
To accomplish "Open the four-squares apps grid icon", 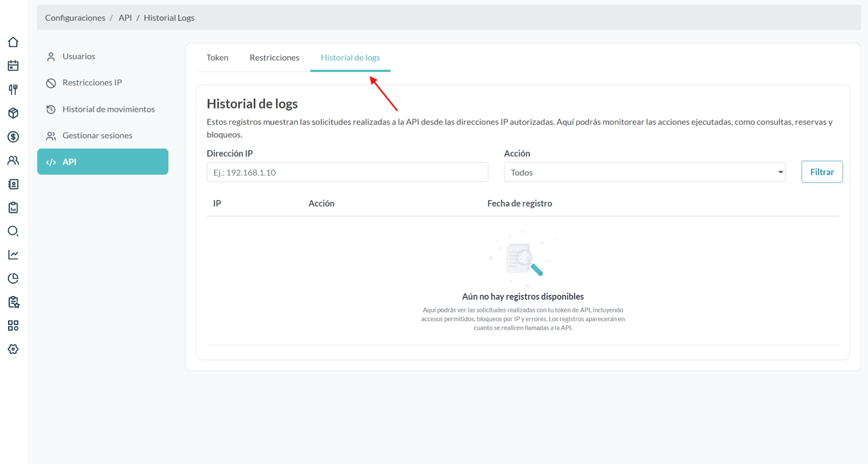I will 14,326.
